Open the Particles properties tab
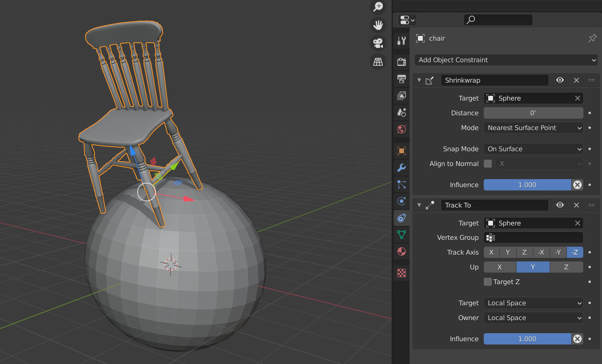 (x=402, y=184)
